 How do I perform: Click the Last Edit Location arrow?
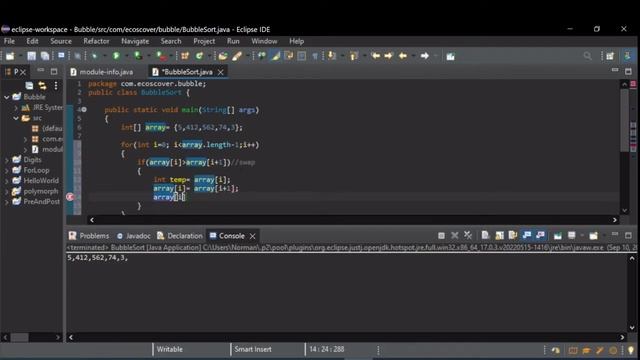click(x=376, y=56)
